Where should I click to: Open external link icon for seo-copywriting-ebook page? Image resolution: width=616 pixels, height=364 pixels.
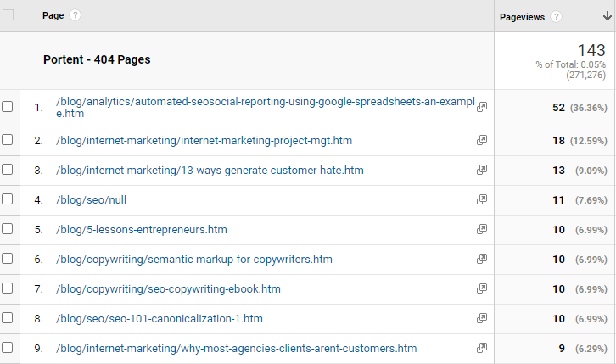coord(482,288)
